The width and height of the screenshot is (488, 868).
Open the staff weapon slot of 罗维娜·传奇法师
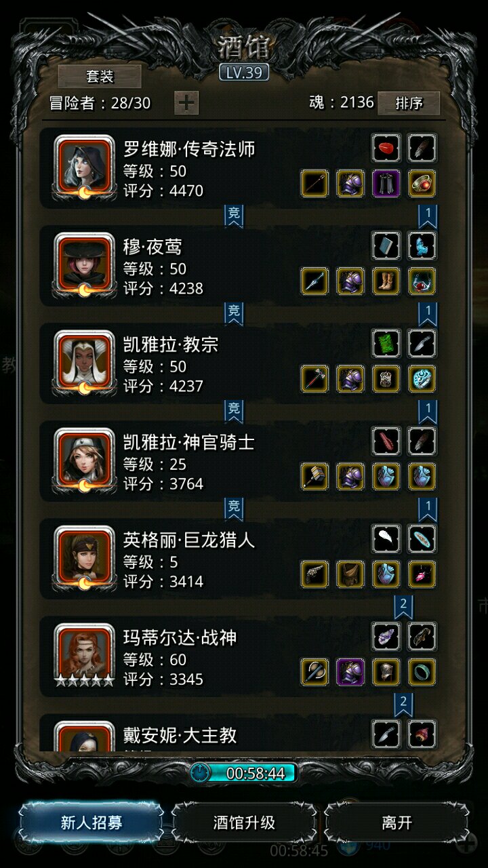[315, 184]
